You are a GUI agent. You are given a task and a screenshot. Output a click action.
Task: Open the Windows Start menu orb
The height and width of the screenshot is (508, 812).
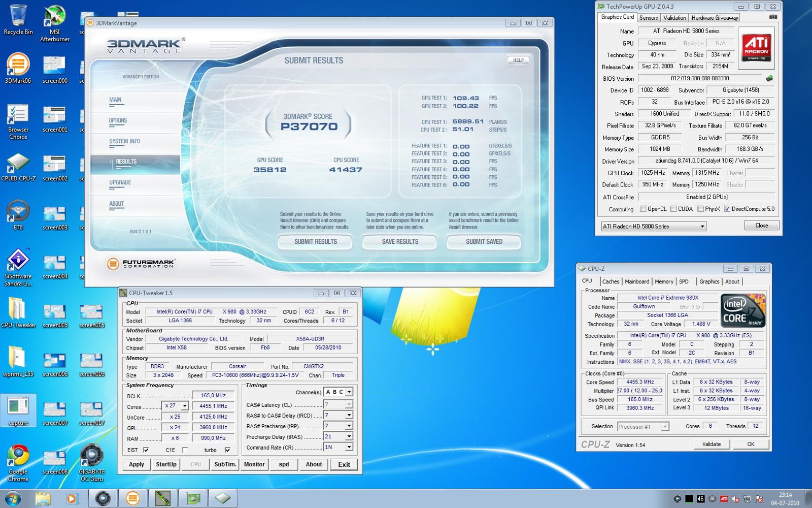click(13, 498)
